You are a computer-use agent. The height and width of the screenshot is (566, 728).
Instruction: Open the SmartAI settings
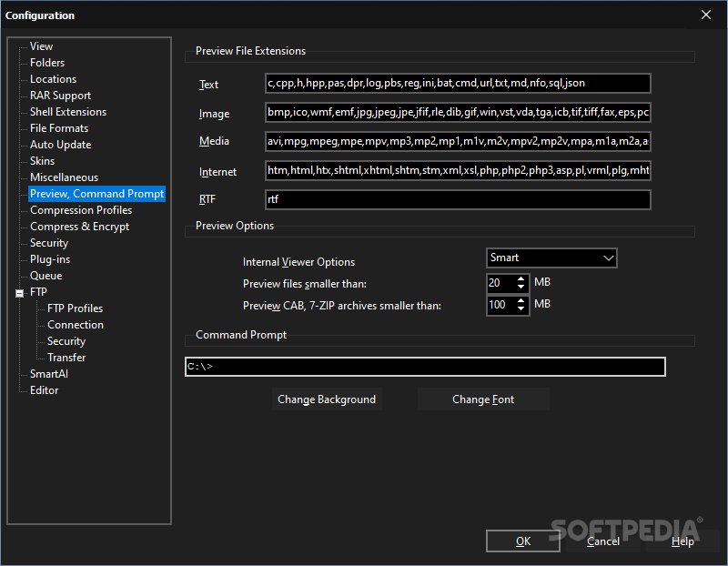[49, 374]
